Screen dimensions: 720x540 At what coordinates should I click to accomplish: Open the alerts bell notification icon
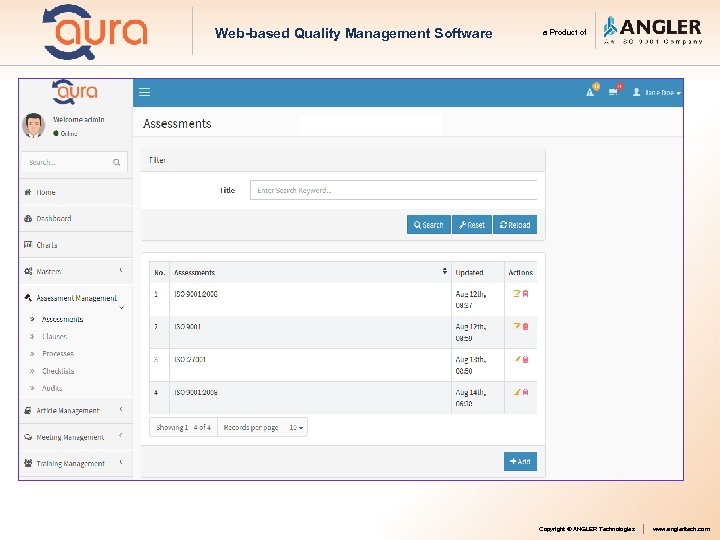coord(591,92)
